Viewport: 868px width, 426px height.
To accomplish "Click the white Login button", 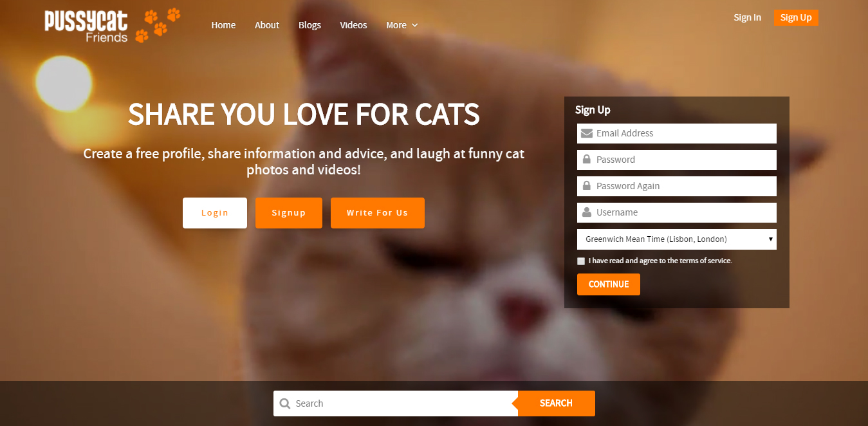I will tap(215, 213).
